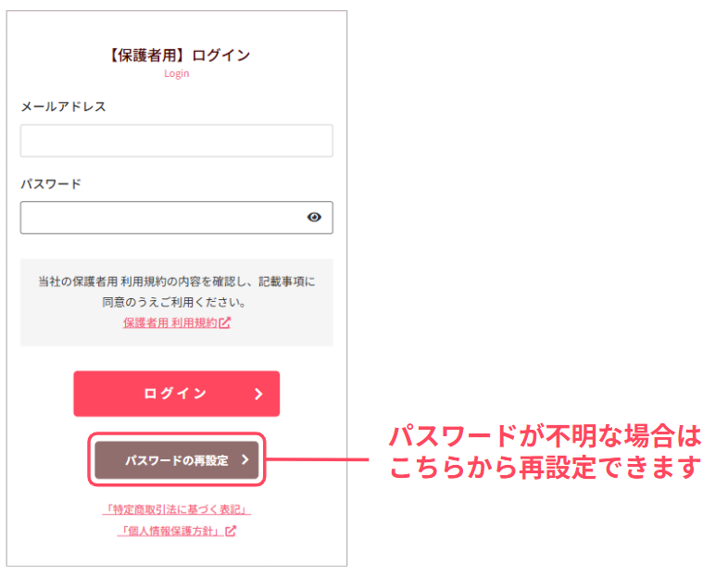Toggle password visibility eye icon
The width and height of the screenshot is (728, 577).
314,218
